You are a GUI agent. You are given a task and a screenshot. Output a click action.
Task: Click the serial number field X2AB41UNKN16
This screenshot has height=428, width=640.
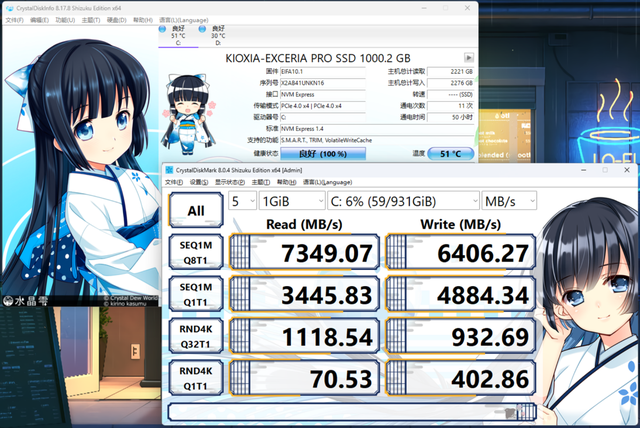[x=323, y=83]
